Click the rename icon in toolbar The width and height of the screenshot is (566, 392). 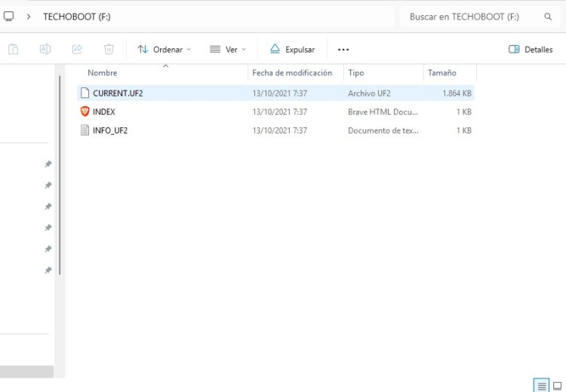(45, 49)
